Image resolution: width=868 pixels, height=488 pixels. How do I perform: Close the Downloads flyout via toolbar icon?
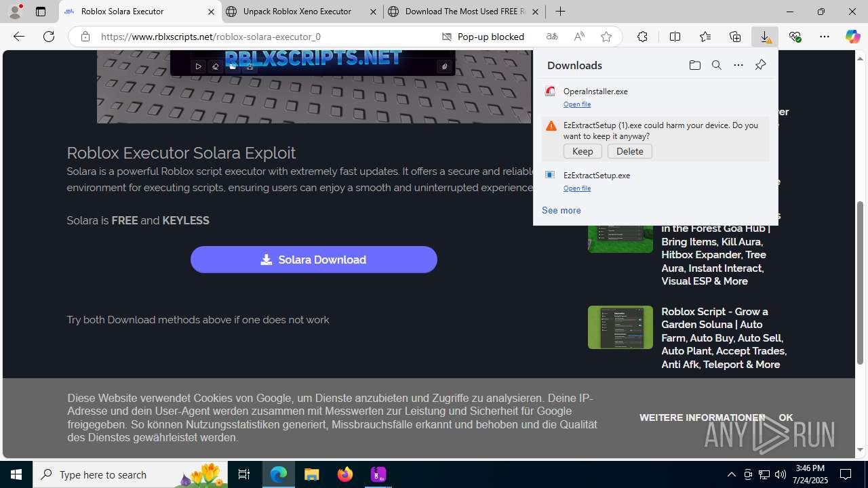tap(765, 37)
